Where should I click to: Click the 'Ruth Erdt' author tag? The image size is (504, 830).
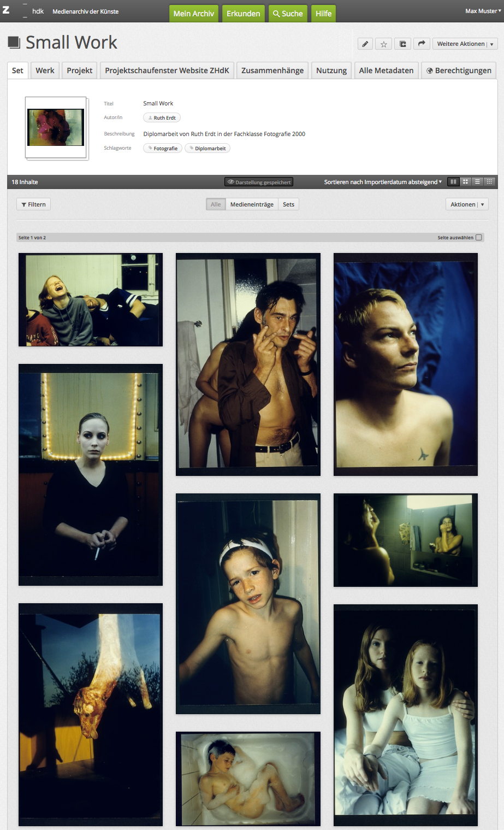coord(162,117)
